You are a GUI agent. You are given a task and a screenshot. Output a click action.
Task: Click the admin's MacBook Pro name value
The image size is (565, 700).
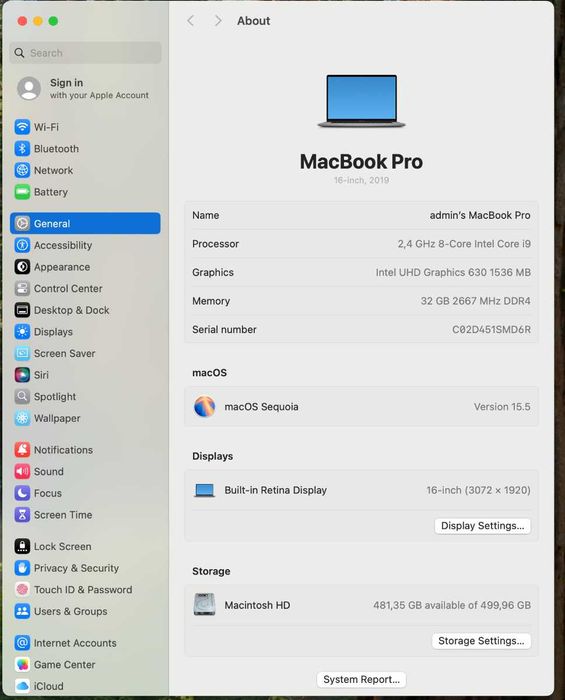click(480, 215)
